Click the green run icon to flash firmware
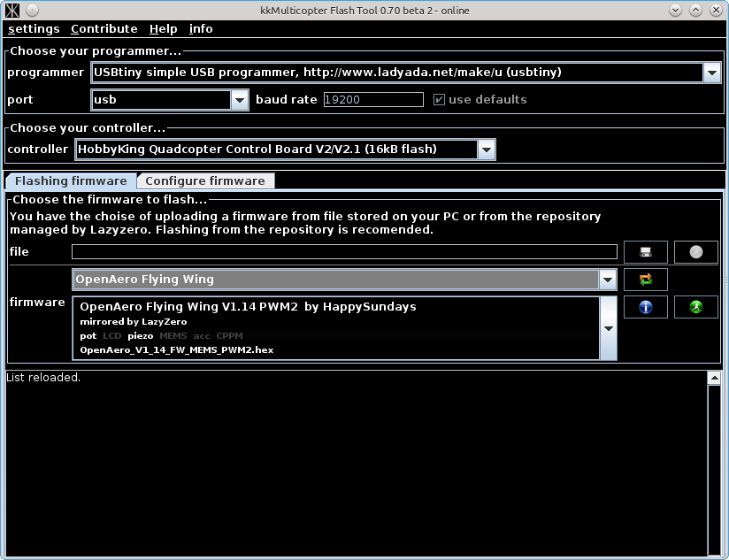This screenshot has width=729, height=560. 695,307
